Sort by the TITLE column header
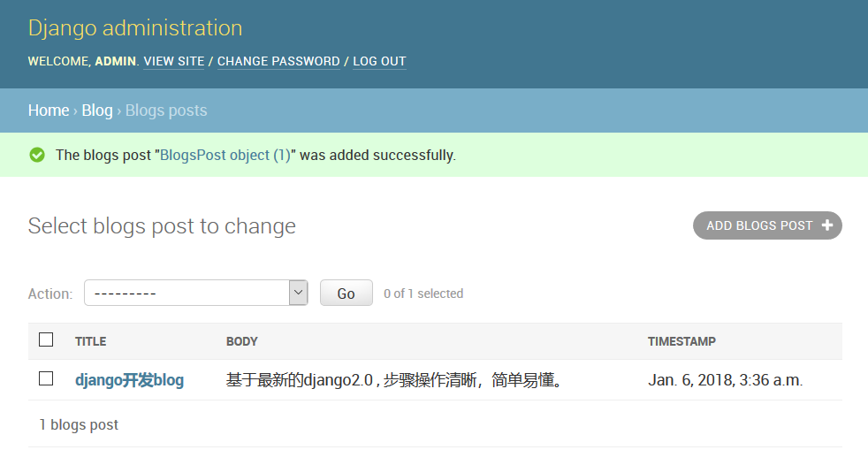This screenshot has width=868, height=450. coord(90,341)
